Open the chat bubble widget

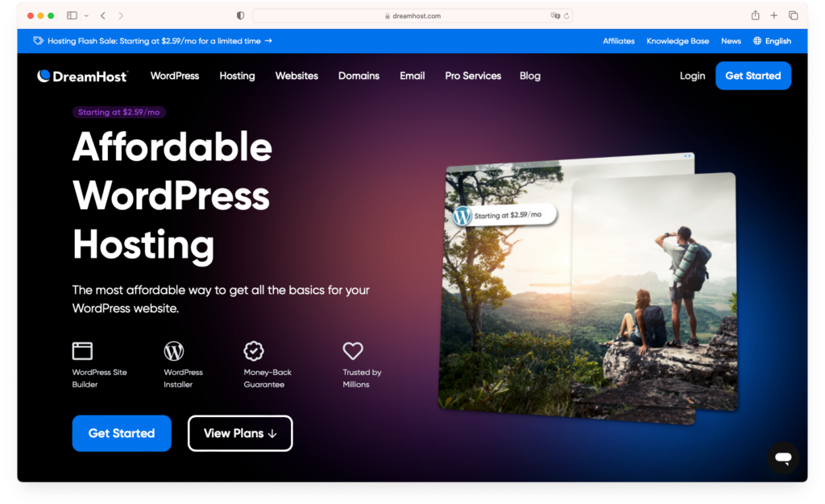point(783,457)
